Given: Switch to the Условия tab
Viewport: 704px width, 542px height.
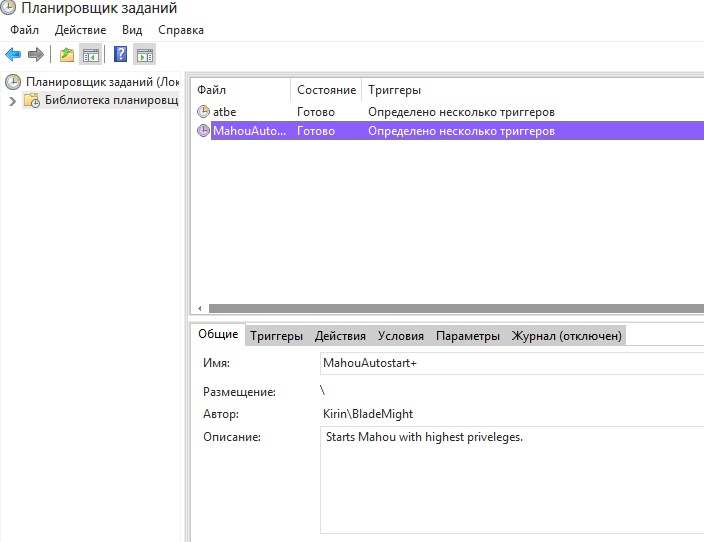Looking at the screenshot, I should click(400, 336).
